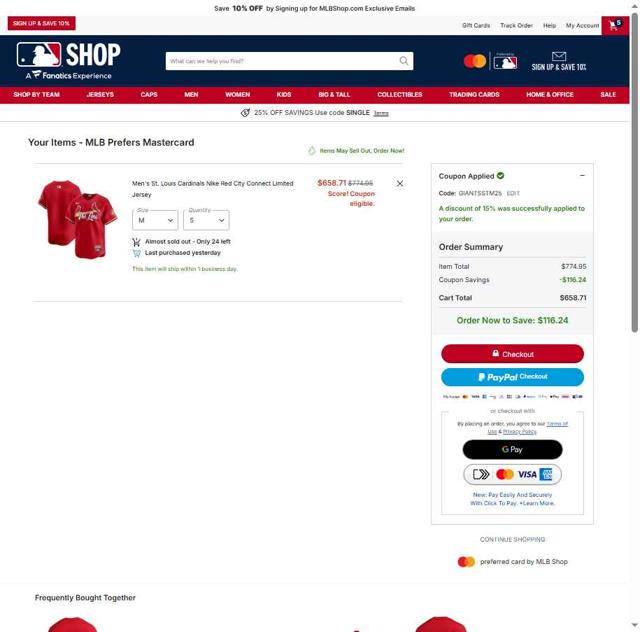The height and width of the screenshot is (632, 640).
Task: Click Continue Shopping link
Action: (512, 539)
